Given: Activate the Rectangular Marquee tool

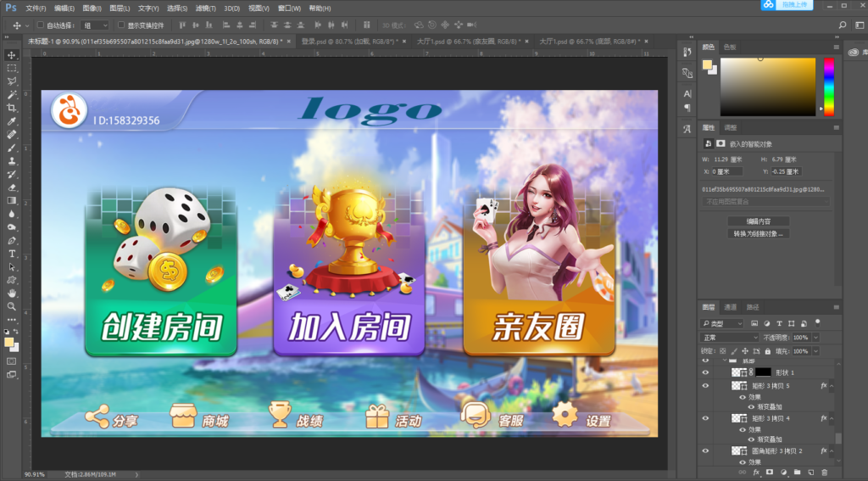Looking at the screenshot, I should (x=12, y=68).
